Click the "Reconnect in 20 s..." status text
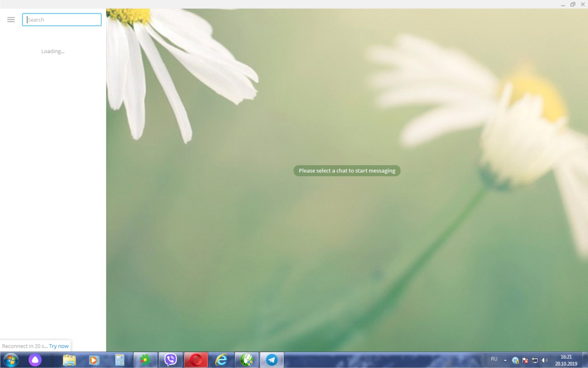588x368 pixels. coord(25,346)
